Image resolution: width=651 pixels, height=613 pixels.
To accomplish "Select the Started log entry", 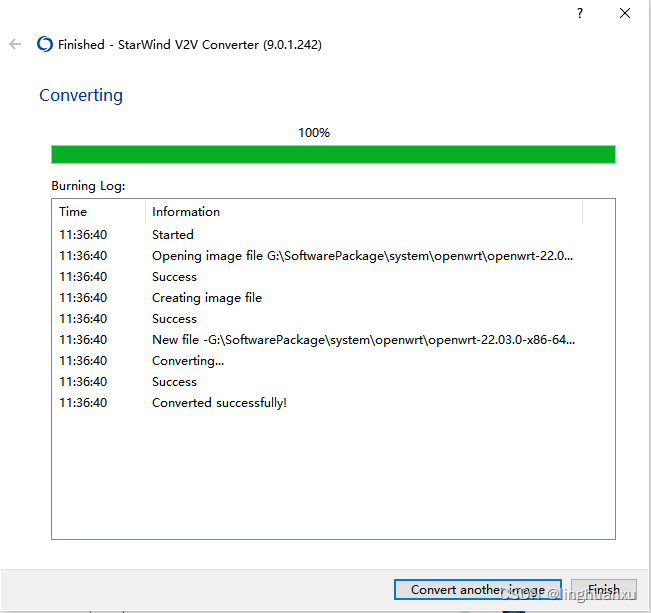I will coord(333,235).
